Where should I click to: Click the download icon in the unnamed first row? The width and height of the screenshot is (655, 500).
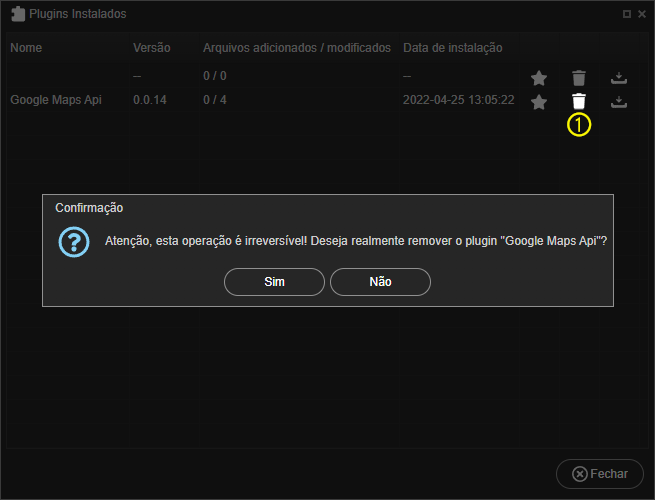(x=619, y=78)
